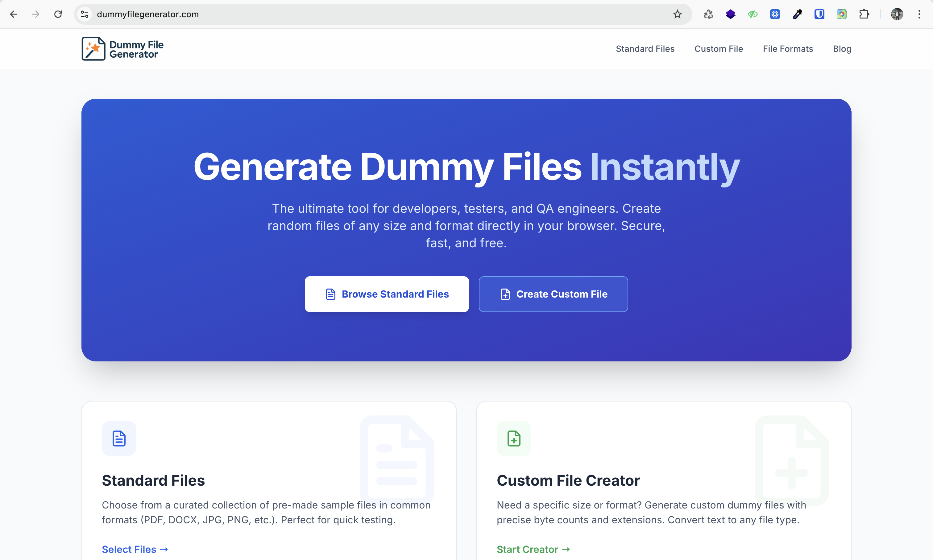This screenshot has width=933, height=560.
Task: Bookmark this page using the star icon
Action: click(x=677, y=14)
